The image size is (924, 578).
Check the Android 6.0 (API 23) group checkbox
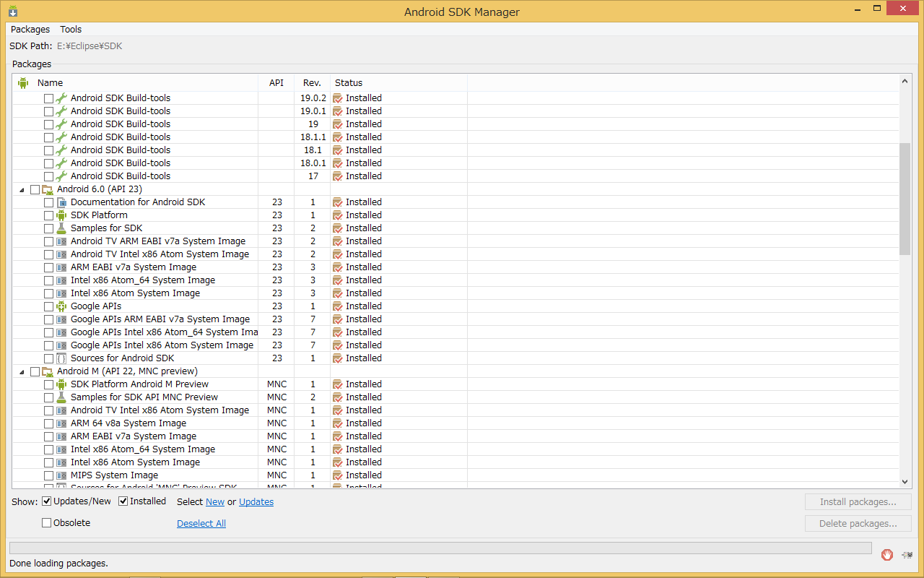pos(35,189)
